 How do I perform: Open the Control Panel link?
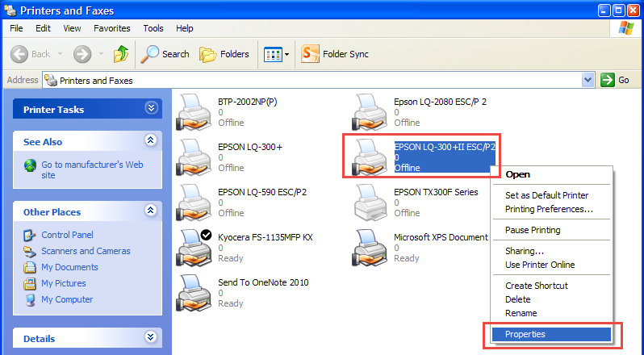click(x=67, y=235)
